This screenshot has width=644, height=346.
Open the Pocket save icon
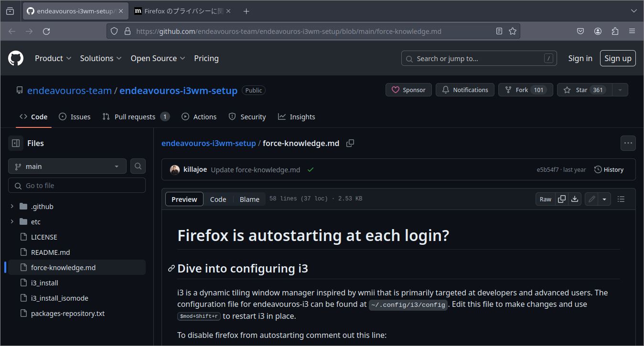pos(580,31)
